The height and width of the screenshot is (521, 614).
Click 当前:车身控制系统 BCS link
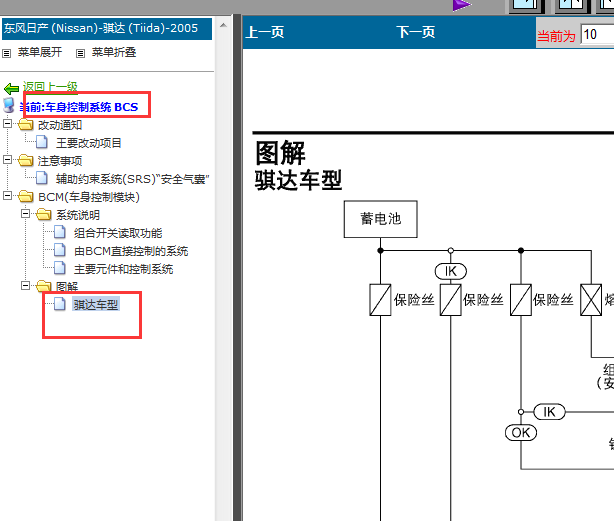(x=79, y=107)
